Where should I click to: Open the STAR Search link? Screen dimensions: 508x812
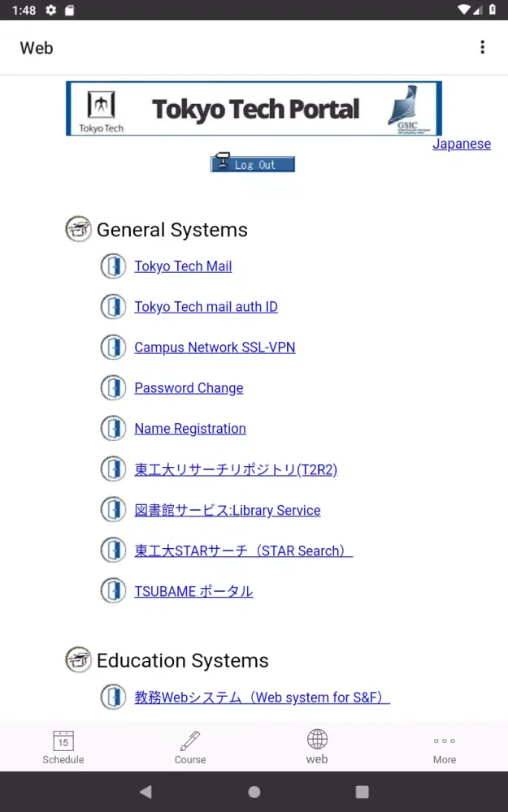[243, 551]
